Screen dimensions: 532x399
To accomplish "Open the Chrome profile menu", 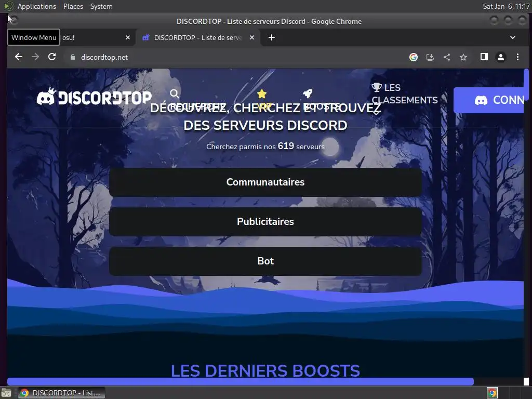I will click(501, 57).
